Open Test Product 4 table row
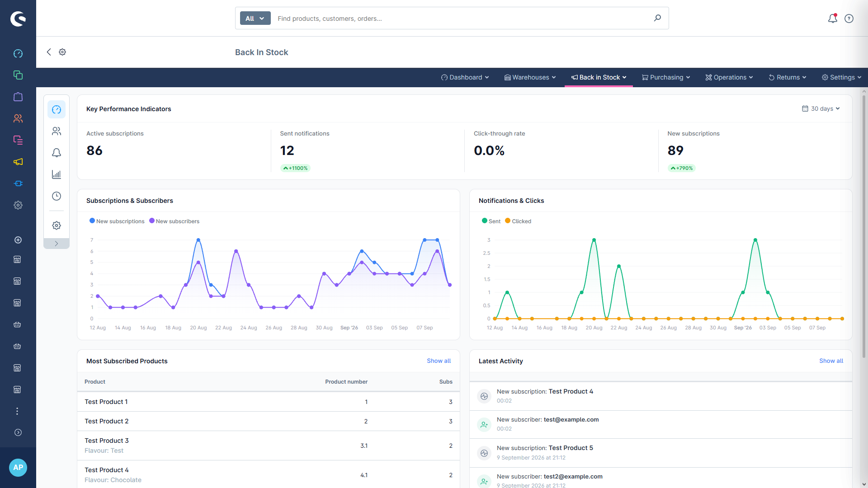The height and width of the screenshot is (488, 868). (x=269, y=474)
